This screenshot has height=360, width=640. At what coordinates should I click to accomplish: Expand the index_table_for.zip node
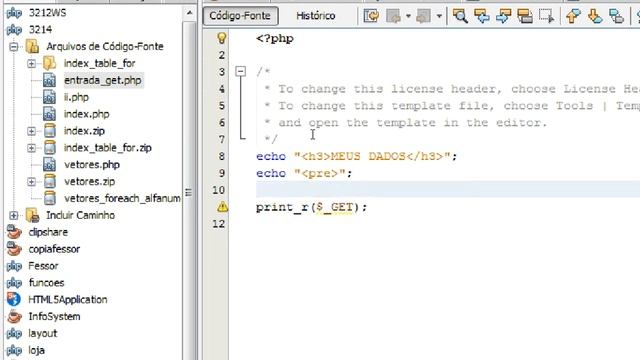coord(31,148)
